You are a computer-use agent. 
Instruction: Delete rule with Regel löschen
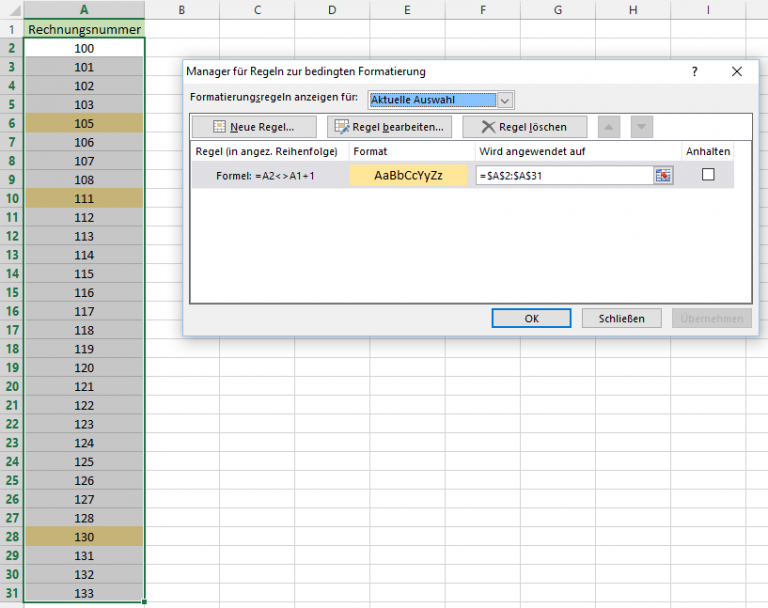tap(524, 127)
